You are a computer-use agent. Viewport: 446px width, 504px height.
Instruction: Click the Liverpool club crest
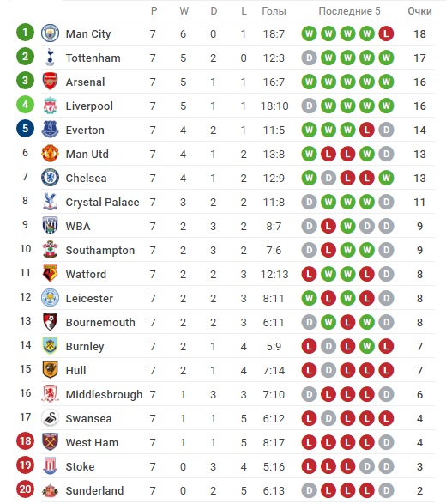click(50, 106)
